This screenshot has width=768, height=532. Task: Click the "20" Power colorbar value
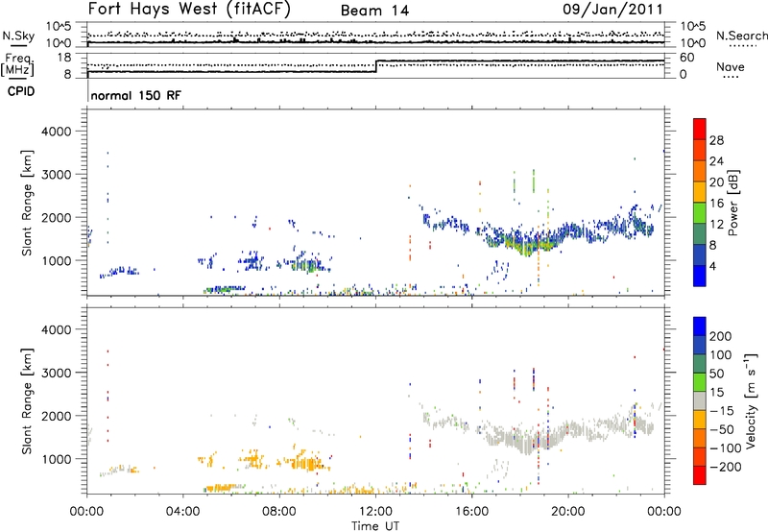716,182
